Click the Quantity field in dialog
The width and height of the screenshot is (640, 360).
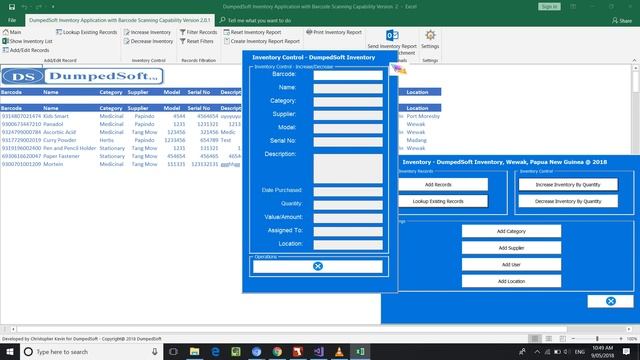(x=348, y=205)
